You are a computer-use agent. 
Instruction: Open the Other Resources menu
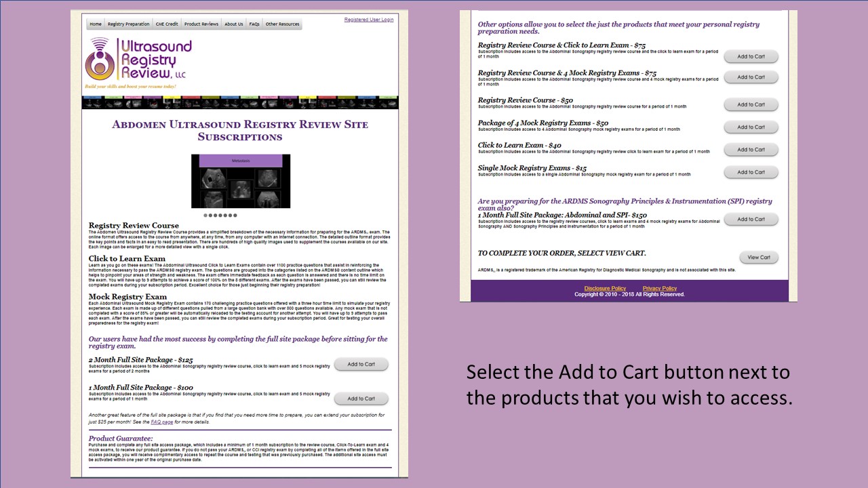283,24
